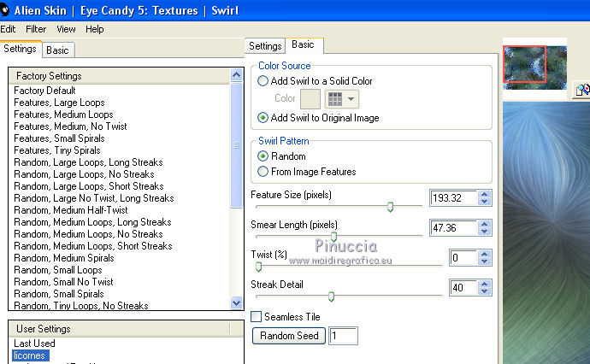Increase Smear Length with up arrow
This screenshot has height=364, width=590.
point(485,224)
